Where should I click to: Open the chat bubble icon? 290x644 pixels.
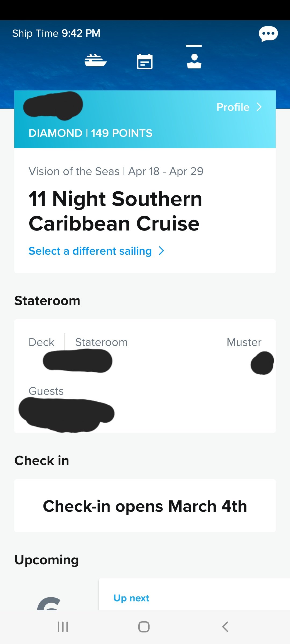268,34
